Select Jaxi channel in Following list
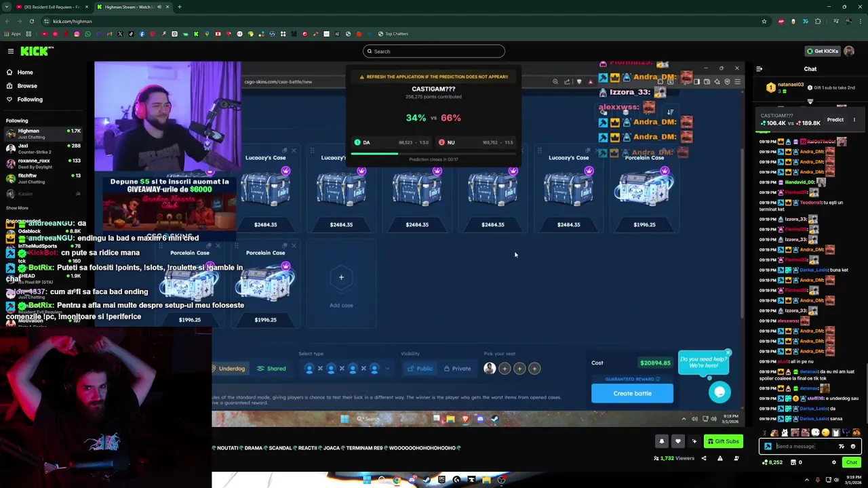 [44, 148]
